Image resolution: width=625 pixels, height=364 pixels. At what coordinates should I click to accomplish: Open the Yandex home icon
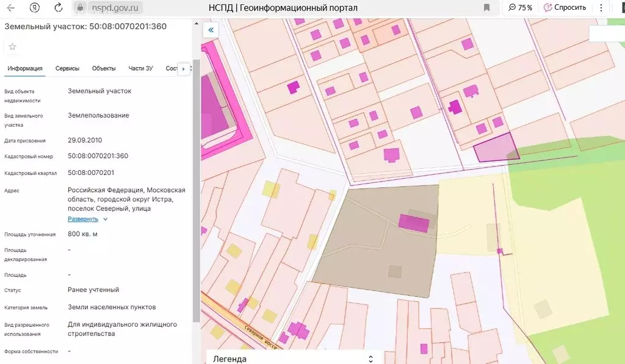coord(35,7)
